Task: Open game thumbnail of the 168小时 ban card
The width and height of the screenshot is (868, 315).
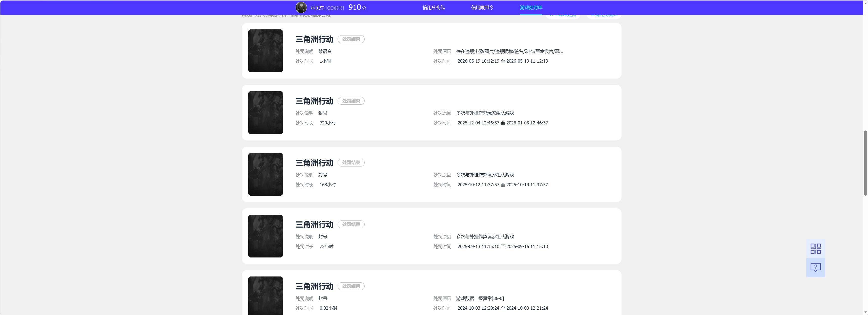Action: (265, 174)
